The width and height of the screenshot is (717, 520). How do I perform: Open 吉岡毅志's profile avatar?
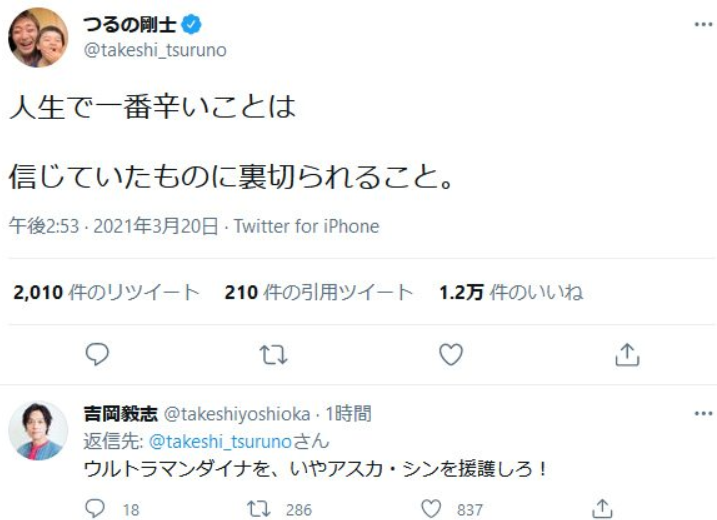[x=38, y=431]
